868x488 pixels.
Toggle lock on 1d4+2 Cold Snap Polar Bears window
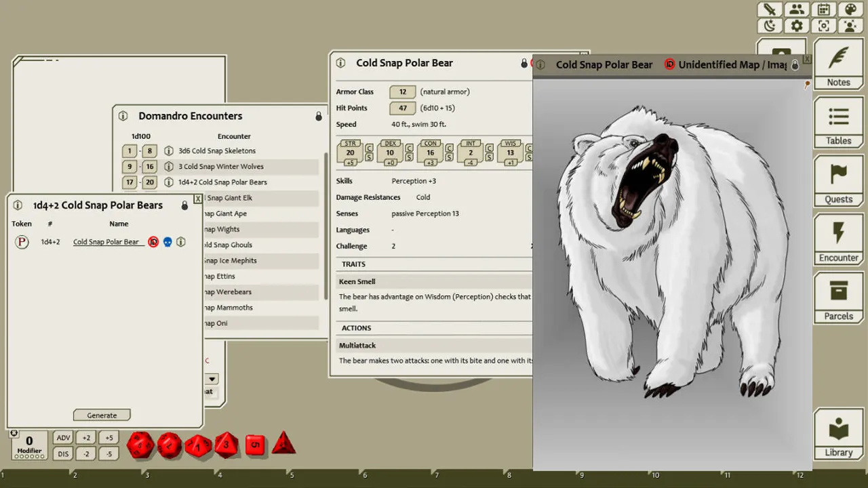coord(184,205)
